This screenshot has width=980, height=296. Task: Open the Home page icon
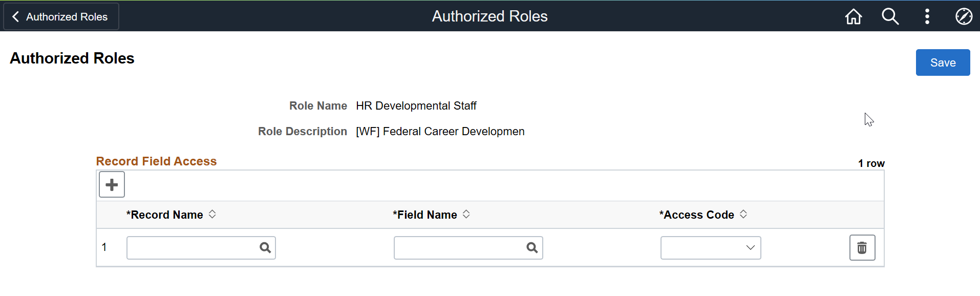point(853,16)
